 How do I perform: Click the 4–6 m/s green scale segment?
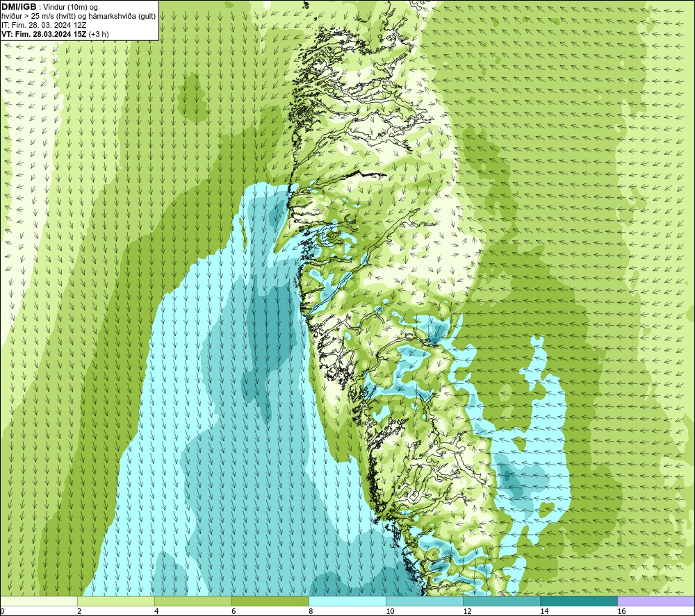pyautogui.click(x=193, y=601)
